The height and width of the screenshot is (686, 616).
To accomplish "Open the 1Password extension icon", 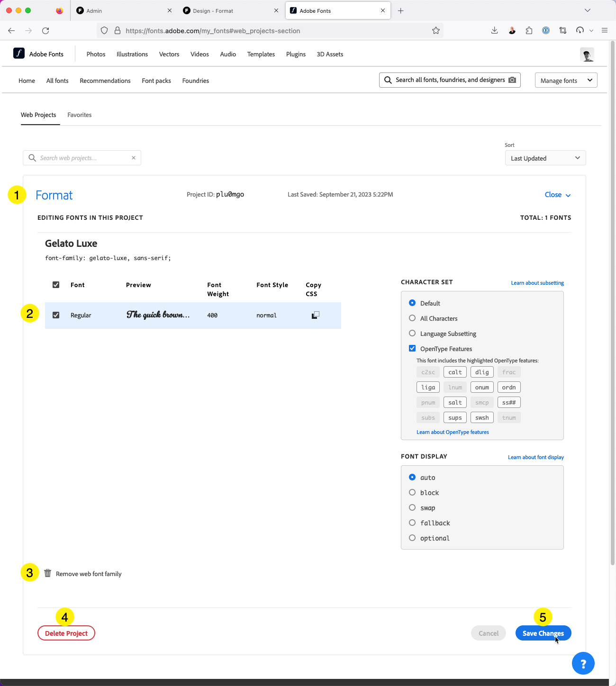I will pos(546,31).
